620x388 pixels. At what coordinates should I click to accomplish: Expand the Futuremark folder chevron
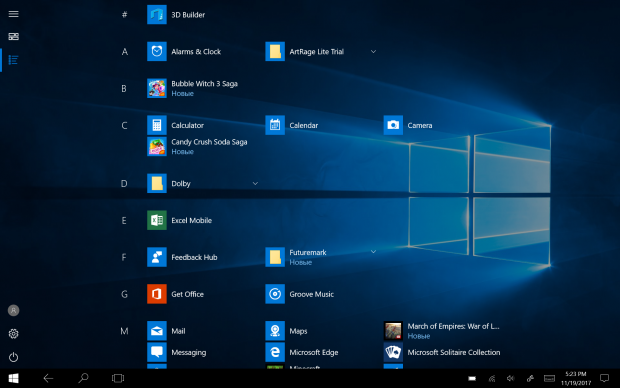pyautogui.click(x=373, y=252)
